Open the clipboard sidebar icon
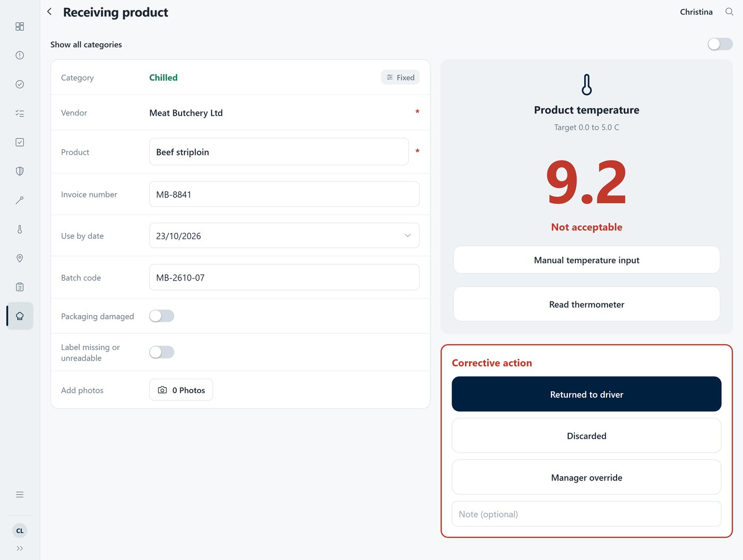Image resolution: width=743 pixels, height=560 pixels. (x=20, y=287)
